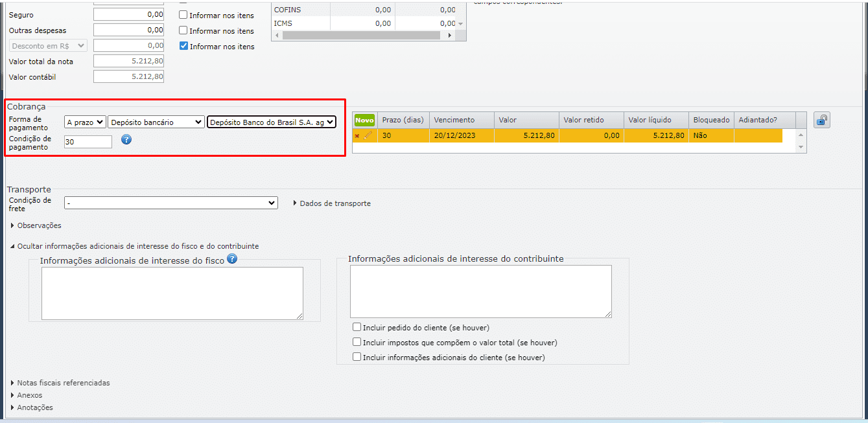Image resolution: width=868 pixels, height=423 pixels.
Task: Open the 'Depósito bancário' dropdown
Action: click(x=156, y=122)
